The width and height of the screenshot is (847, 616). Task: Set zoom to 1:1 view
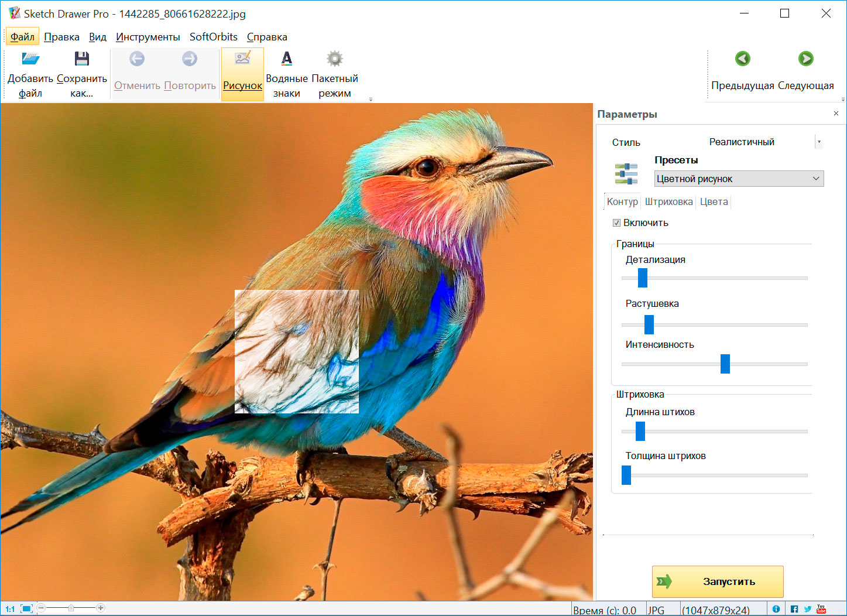pos(9,608)
